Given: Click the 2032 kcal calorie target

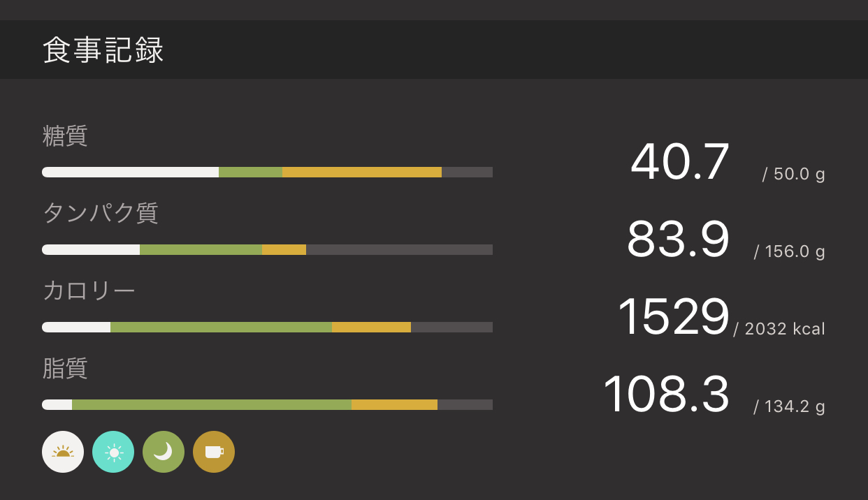Looking at the screenshot, I should point(779,329).
